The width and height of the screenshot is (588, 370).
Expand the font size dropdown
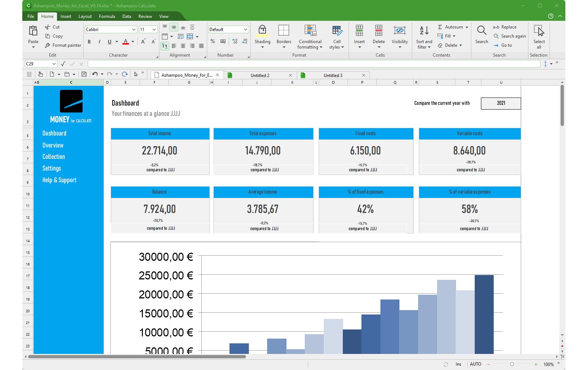click(x=154, y=30)
